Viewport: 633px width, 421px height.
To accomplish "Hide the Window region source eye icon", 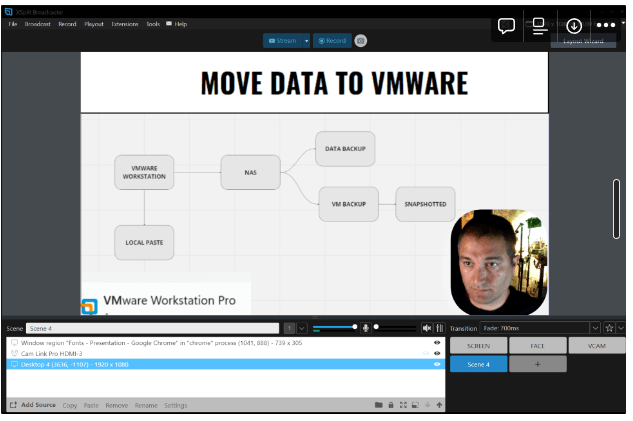I will point(437,342).
